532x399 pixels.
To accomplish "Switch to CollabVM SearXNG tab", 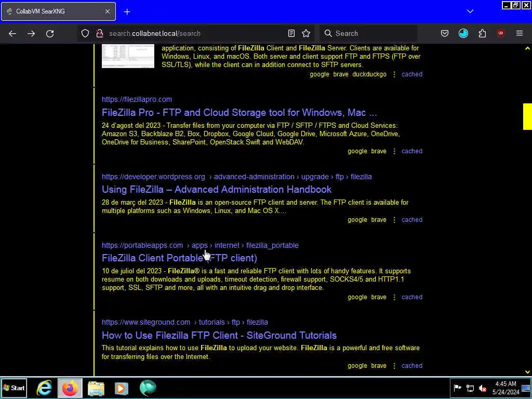I will pyautogui.click(x=58, y=11).
